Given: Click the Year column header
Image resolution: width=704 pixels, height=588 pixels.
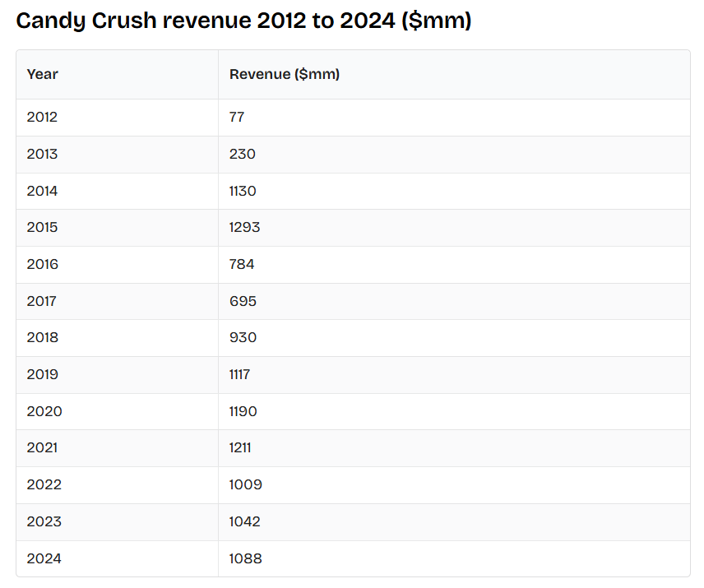Looking at the screenshot, I should click(43, 74).
